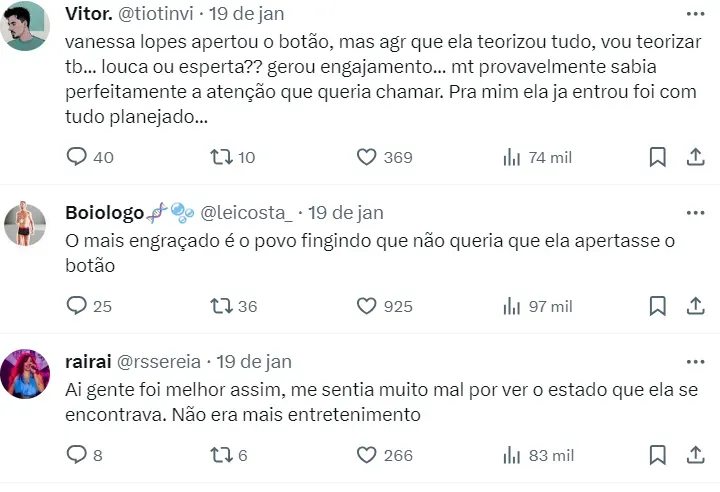720x492 pixels.
Task: Open more options on Boiologo's tweet
Action: [x=695, y=213]
